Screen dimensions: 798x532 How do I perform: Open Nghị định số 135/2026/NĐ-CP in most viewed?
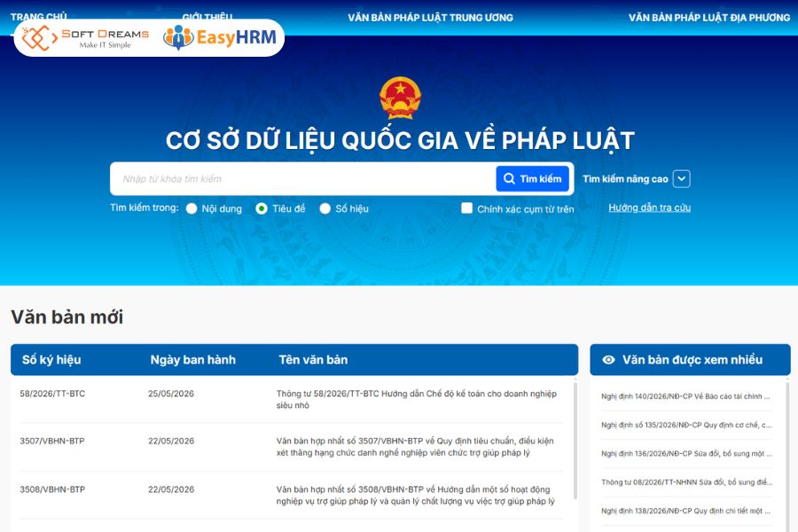686,425
